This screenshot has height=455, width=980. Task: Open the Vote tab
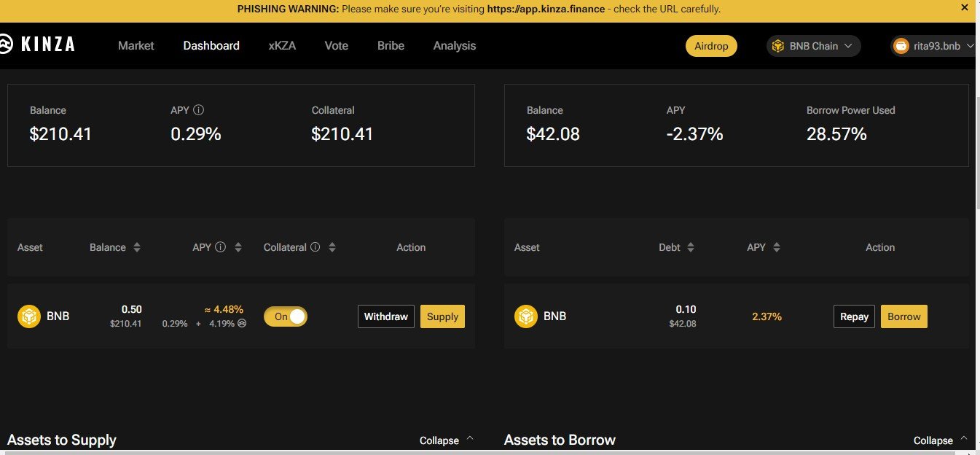coord(337,45)
